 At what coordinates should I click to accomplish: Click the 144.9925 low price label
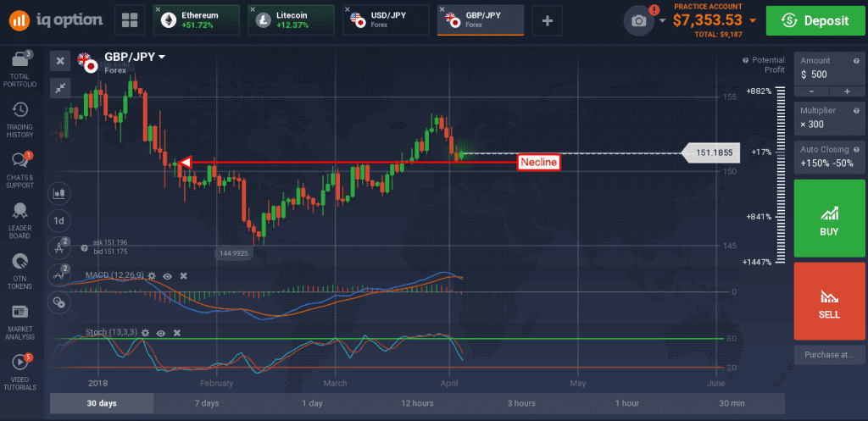233,254
